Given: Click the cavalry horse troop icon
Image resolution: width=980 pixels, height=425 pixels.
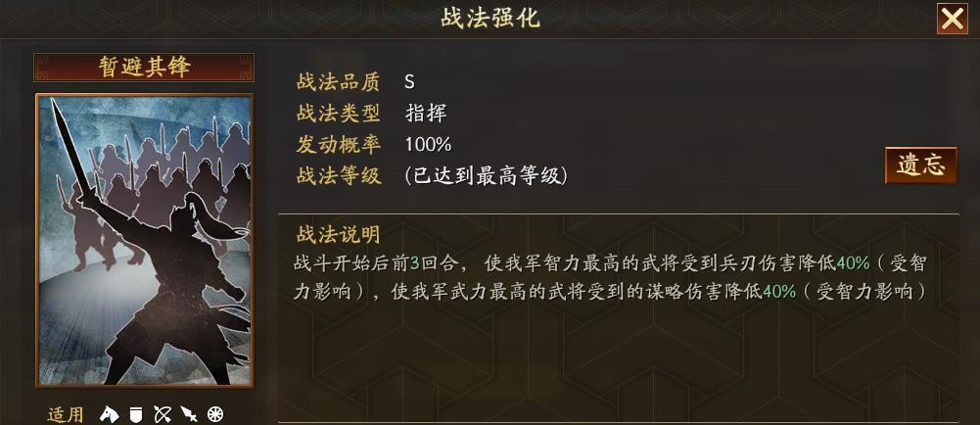Looking at the screenshot, I should [x=110, y=414].
